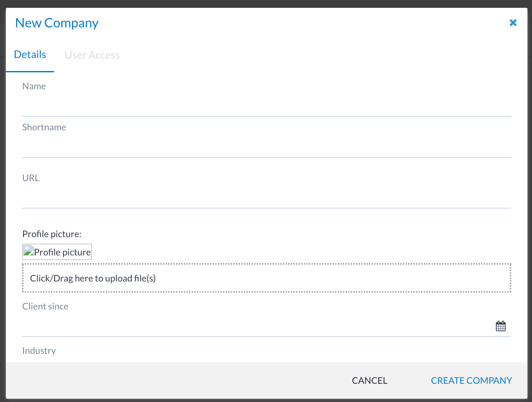Close the New Company dialog with X
The image size is (532, 402).
click(x=513, y=23)
